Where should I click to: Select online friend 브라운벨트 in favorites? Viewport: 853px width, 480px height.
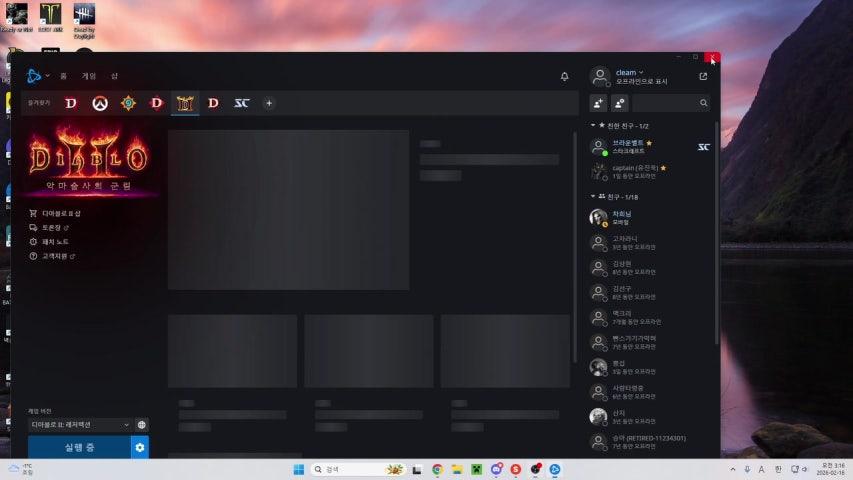[650, 147]
